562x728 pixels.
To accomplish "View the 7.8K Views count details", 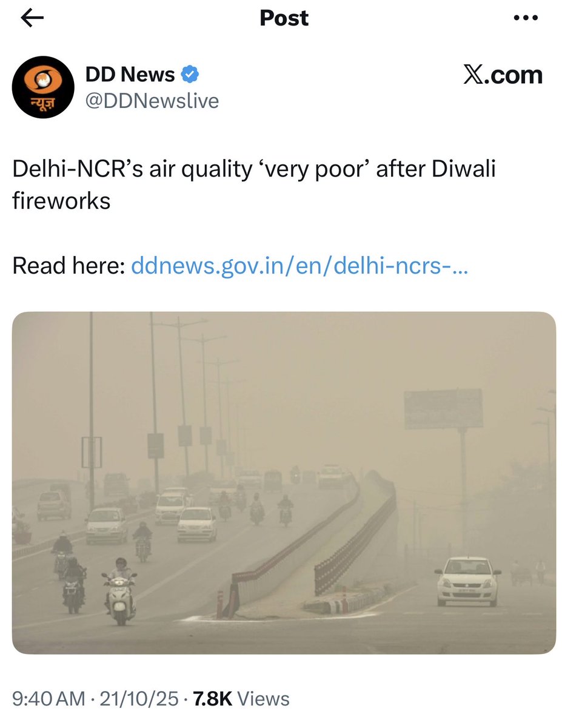I will [x=241, y=699].
